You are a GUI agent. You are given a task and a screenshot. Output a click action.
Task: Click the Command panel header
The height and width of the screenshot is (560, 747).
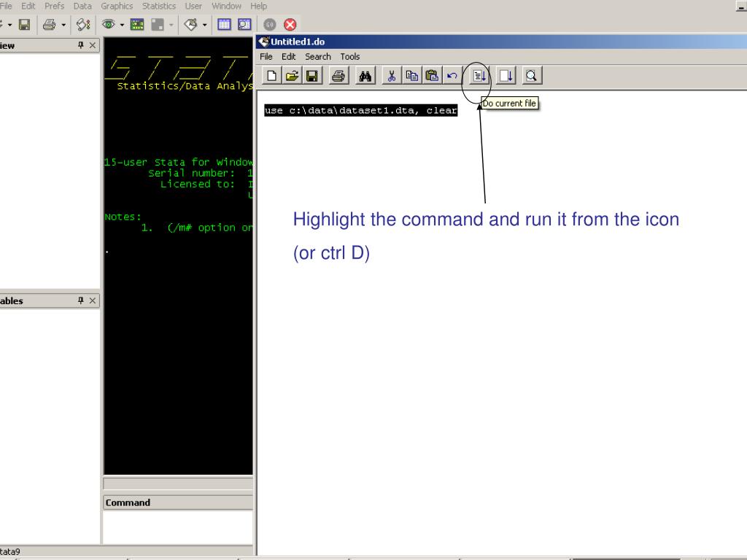(178, 502)
